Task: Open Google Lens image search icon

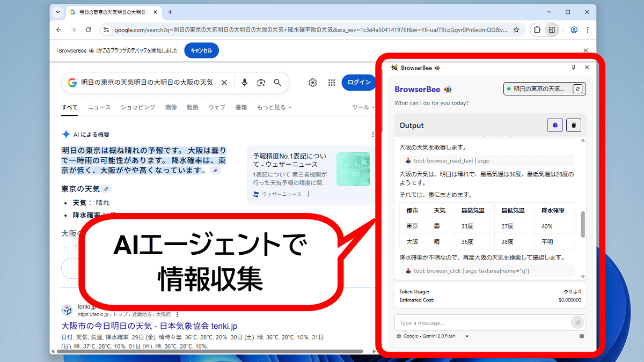Action: tap(261, 83)
